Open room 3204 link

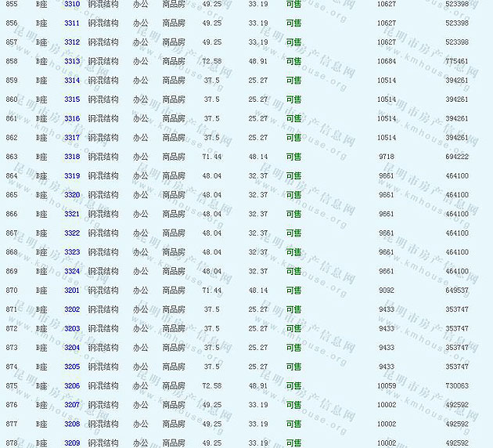(x=72, y=348)
